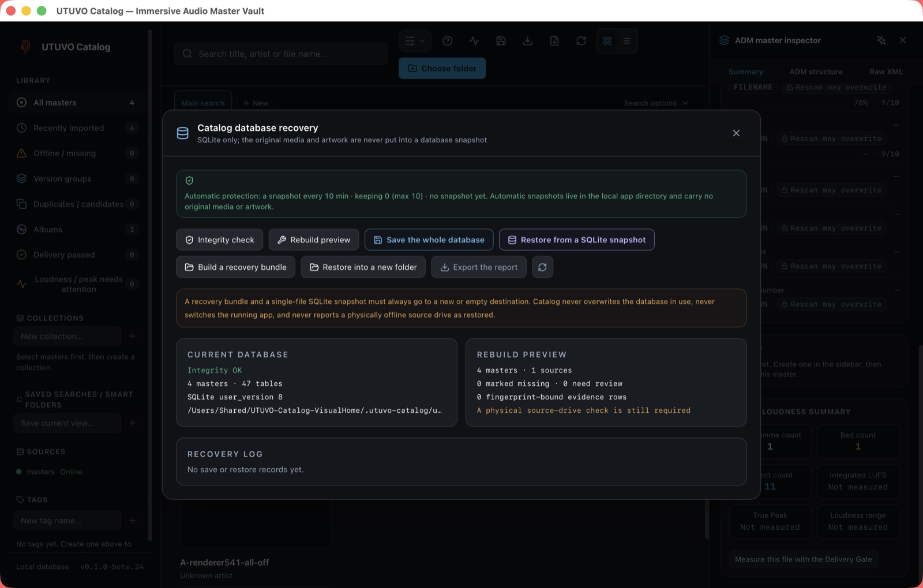Close the ADM master inspector panel
The width and height of the screenshot is (923, 588).
pyautogui.click(x=903, y=40)
